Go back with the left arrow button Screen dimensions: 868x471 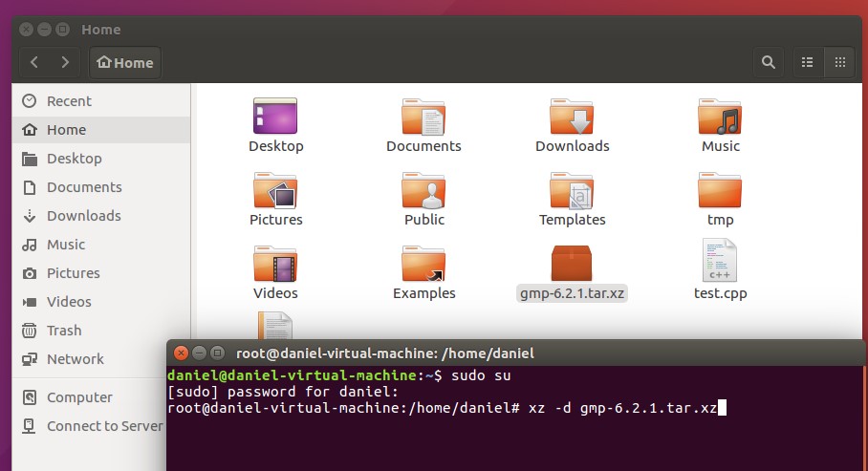34,62
